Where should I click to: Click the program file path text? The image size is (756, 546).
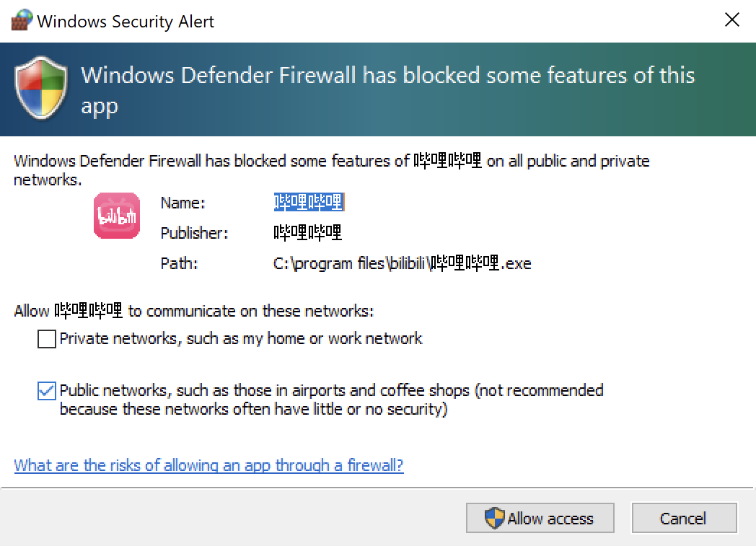pyautogui.click(x=402, y=263)
